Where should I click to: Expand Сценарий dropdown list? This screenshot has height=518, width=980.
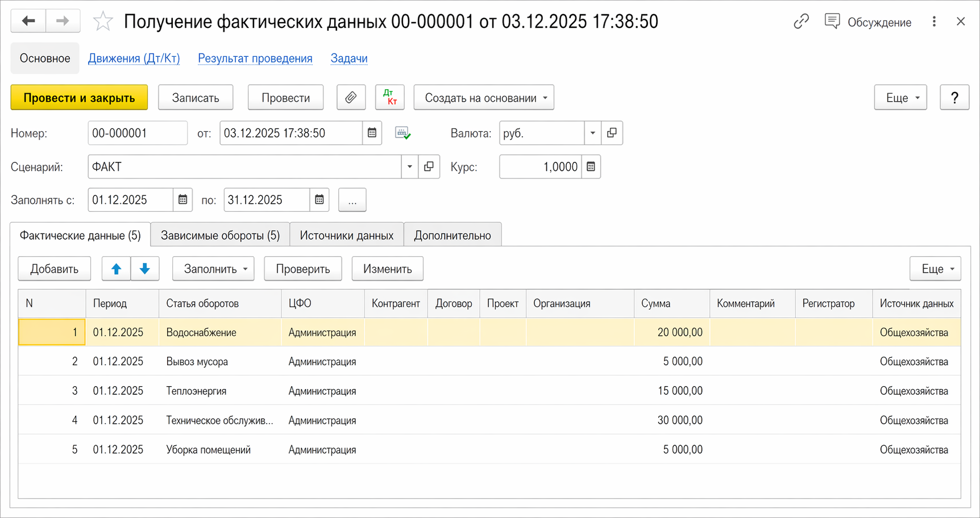coord(409,166)
